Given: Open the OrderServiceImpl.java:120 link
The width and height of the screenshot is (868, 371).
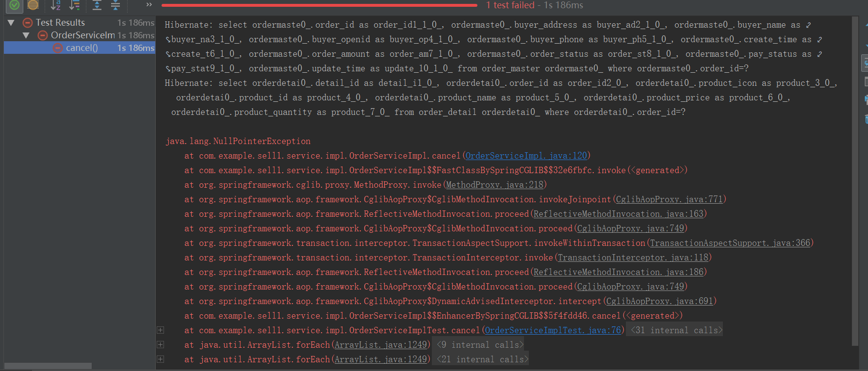Looking at the screenshot, I should tap(526, 156).
